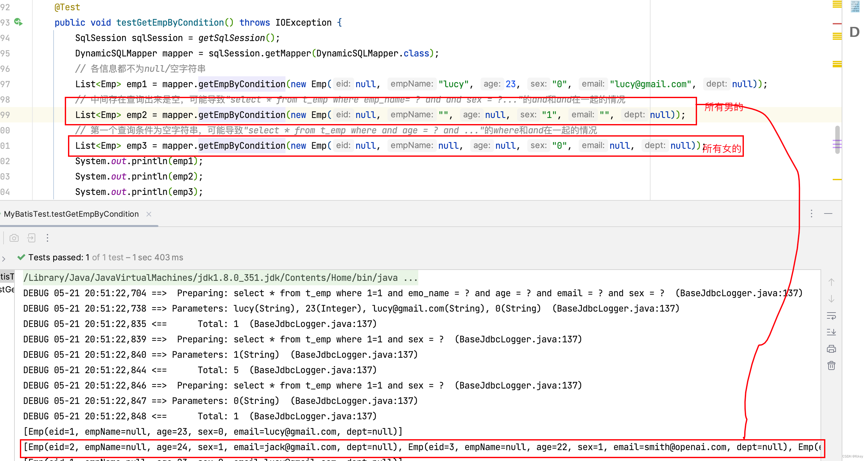Click the export test results icon
The image size is (868, 461).
[x=31, y=238]
